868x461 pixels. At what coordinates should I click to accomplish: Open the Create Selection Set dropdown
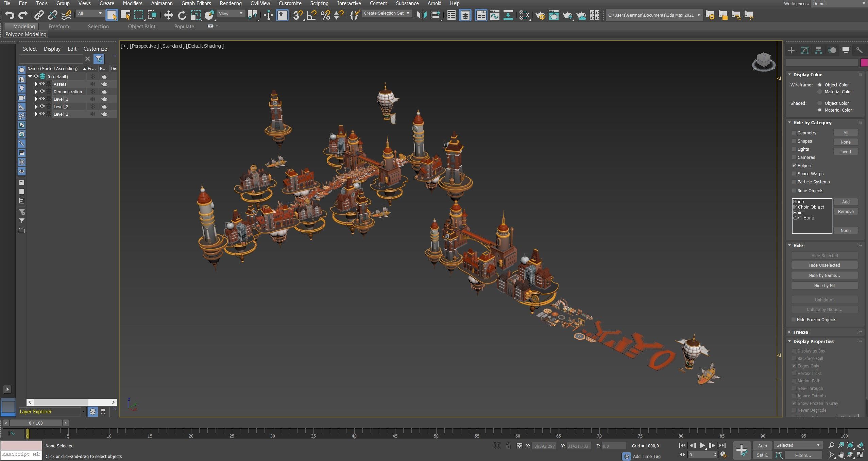(387, 13)
